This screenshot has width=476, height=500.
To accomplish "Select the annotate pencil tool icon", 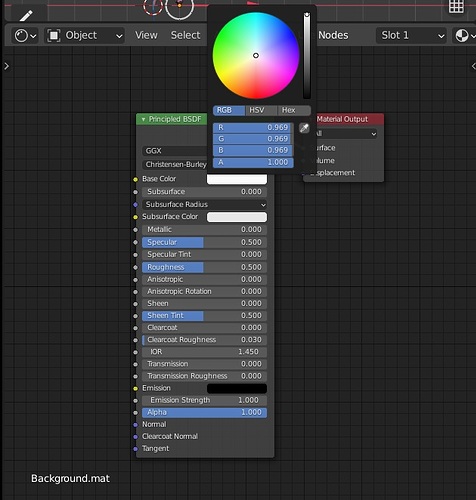I will tap(26, 15).
